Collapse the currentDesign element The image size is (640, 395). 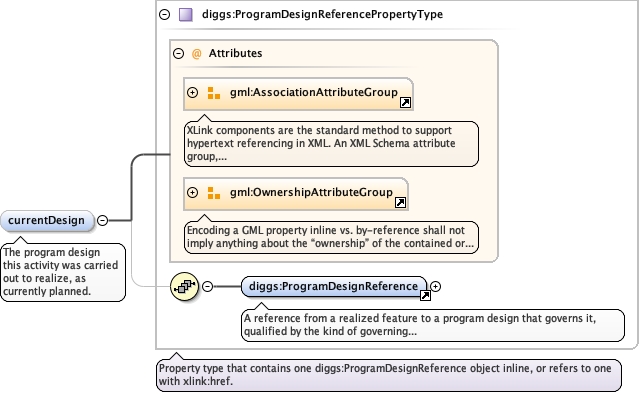[x=102, y=221]
